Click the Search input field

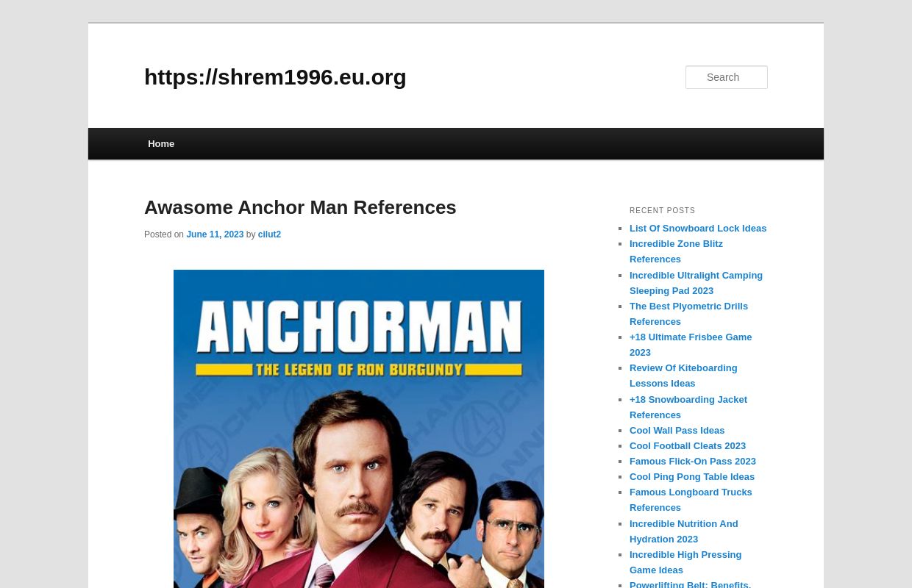(x=727, y=77)
